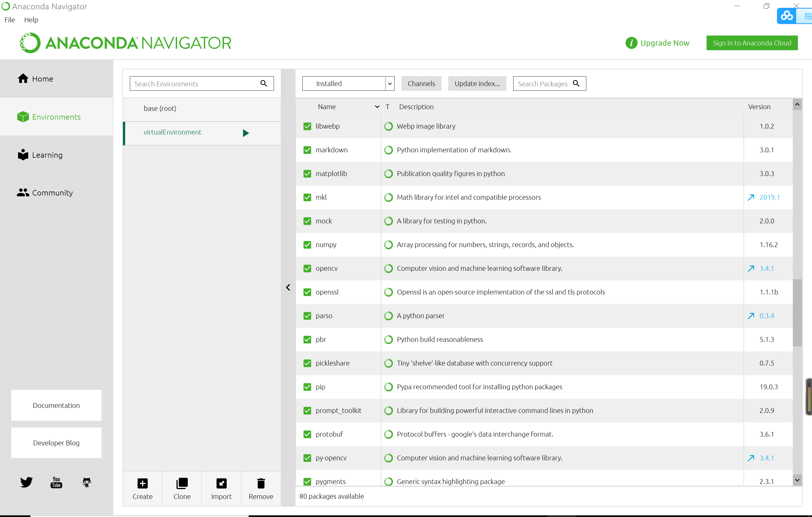Click the Community section icon
Viewport: 812px width, 517px height.
pos(23,192)
